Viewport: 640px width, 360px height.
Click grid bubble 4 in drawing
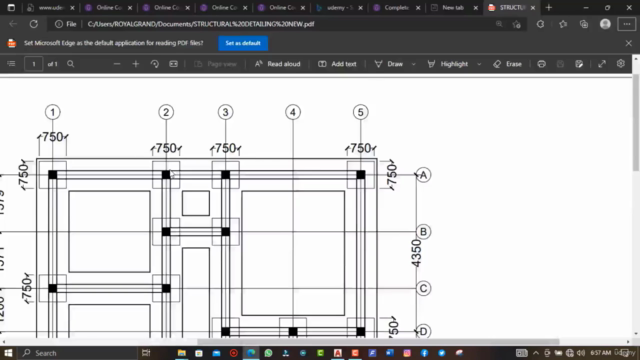(293, 112)
